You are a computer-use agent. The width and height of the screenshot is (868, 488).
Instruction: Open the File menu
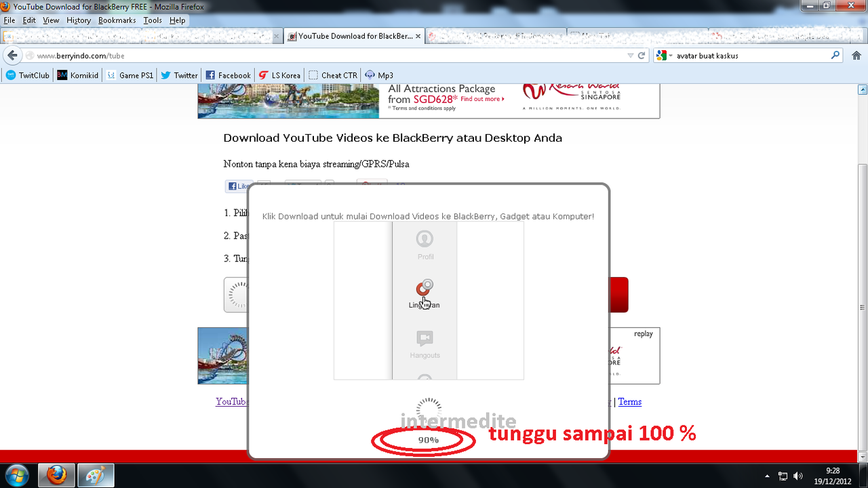coord(9,20)
